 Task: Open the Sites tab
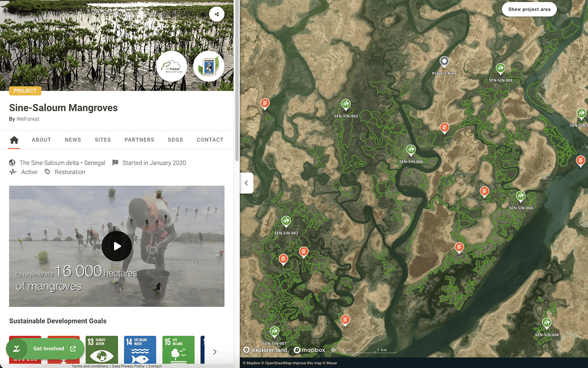point(102,140)
